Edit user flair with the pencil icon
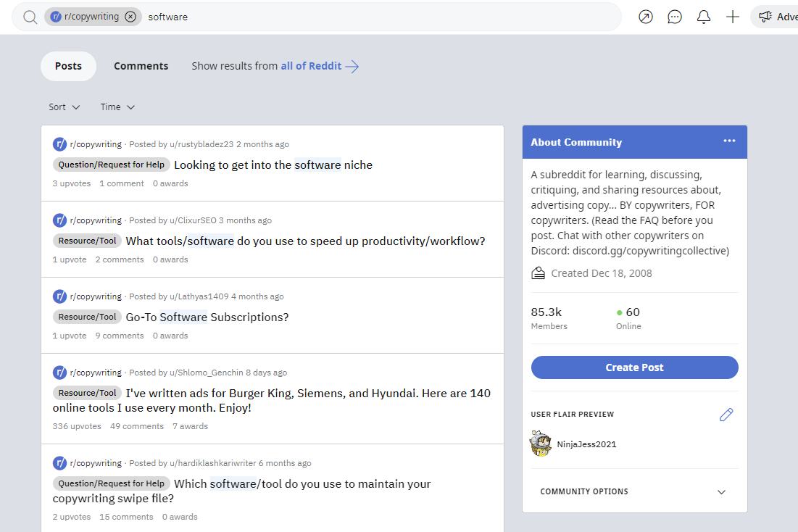 [726, 414]
